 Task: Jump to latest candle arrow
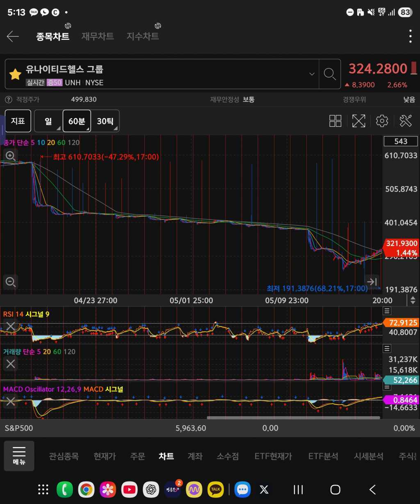coord(372,282)
